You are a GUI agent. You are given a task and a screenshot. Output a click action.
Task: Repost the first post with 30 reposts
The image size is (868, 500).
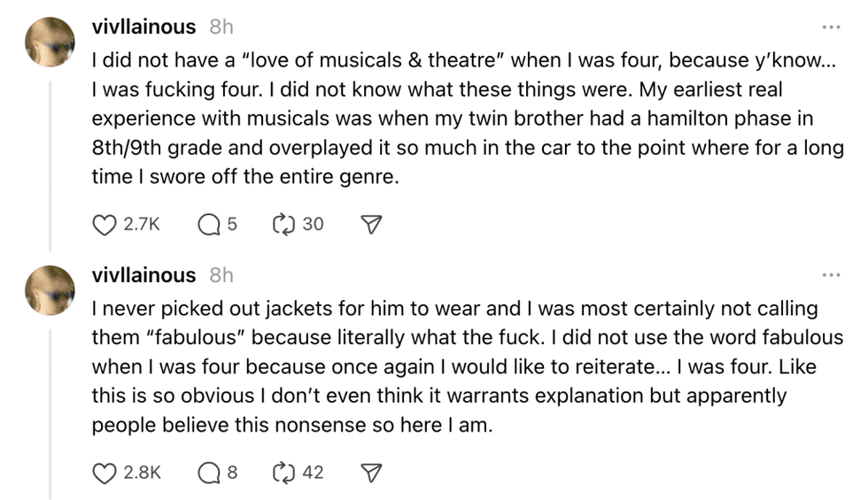pyautogui.click(x=284, y=225)
